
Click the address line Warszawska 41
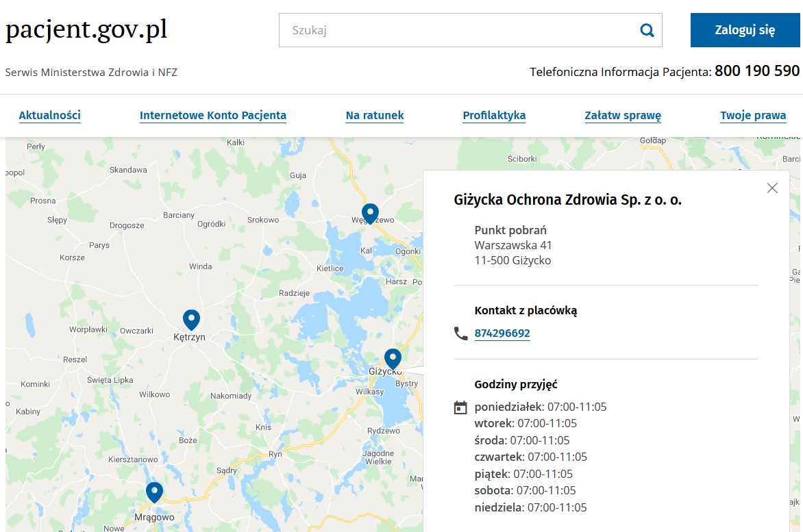[x=513, y=246]
